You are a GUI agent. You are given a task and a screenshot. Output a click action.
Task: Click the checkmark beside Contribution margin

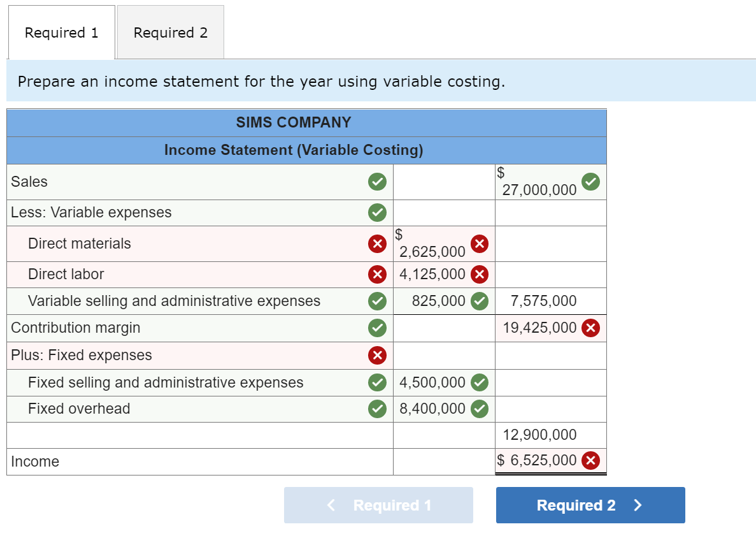pos(377,328)
